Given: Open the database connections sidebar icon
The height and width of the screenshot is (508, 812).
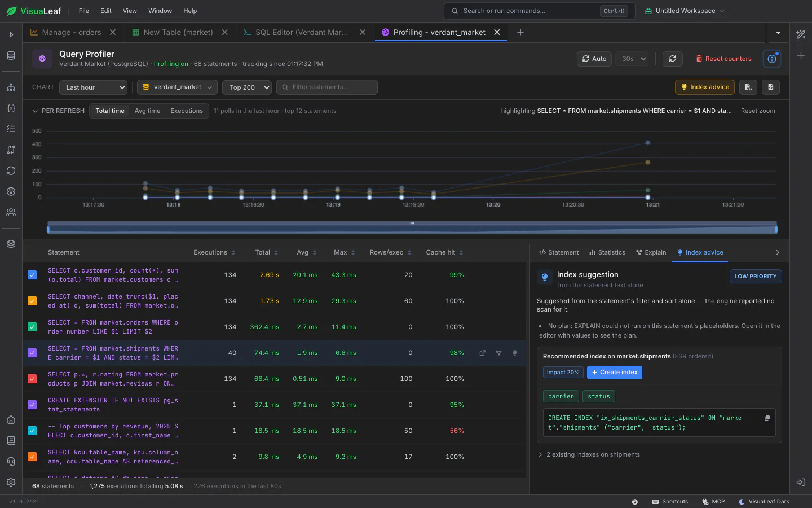Looking at the screenshot, I should tap(11, 56).
